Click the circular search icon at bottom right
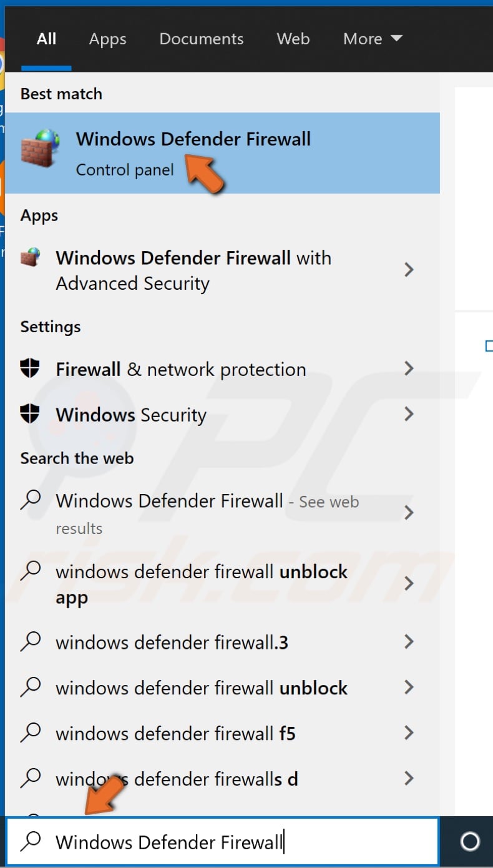The width and height of the screenshot is (493, 868). coord(468,842)
